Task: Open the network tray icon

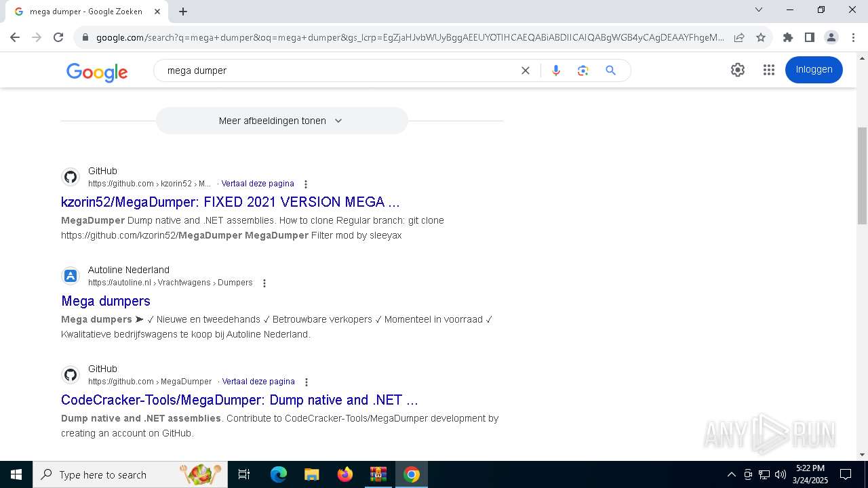Action: (764, 474)
